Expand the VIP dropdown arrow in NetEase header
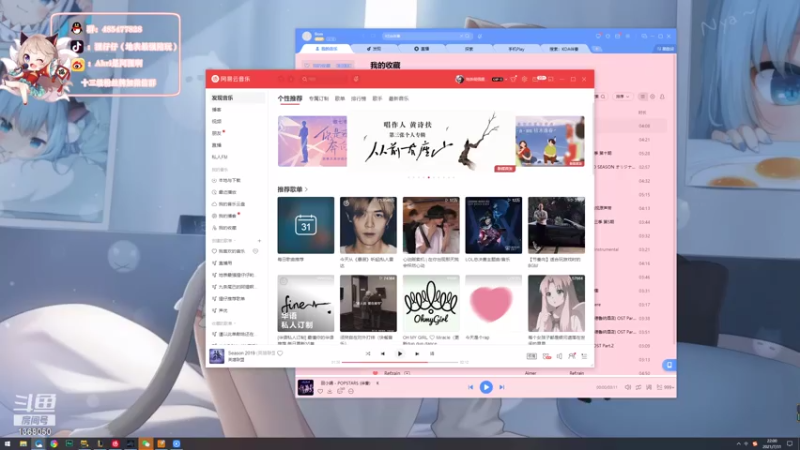The height and width of the screenshot is (450, 800). [x=506, y=80]
